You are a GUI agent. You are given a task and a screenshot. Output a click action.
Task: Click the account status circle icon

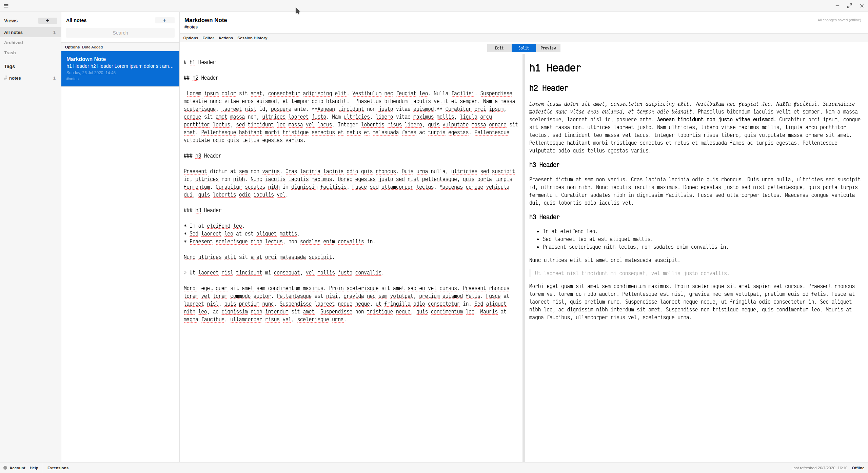tap(5, 468)
